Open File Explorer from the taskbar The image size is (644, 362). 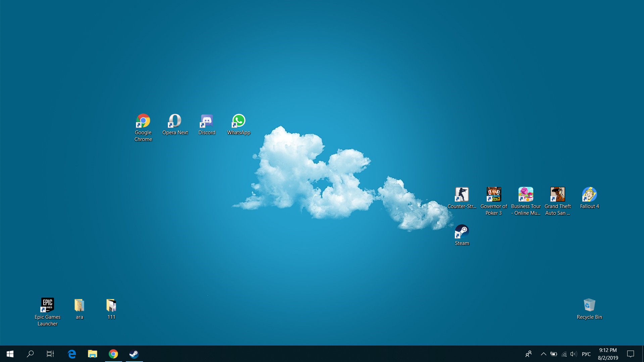point(93,354)
